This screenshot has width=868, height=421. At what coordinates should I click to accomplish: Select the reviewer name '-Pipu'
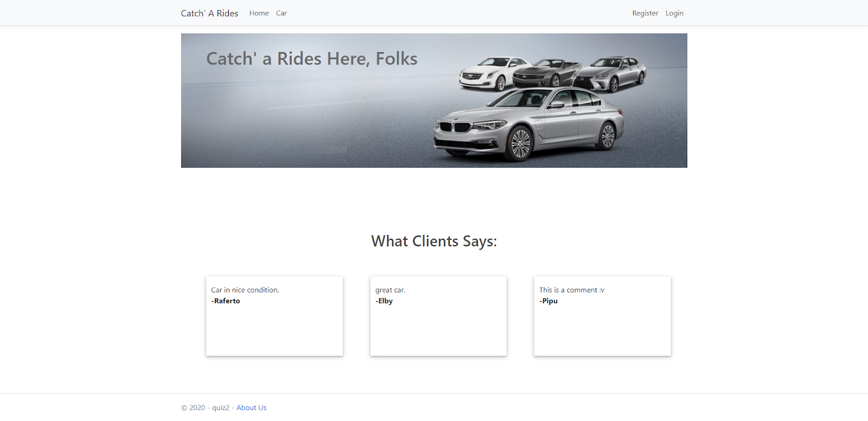(548, 301)
